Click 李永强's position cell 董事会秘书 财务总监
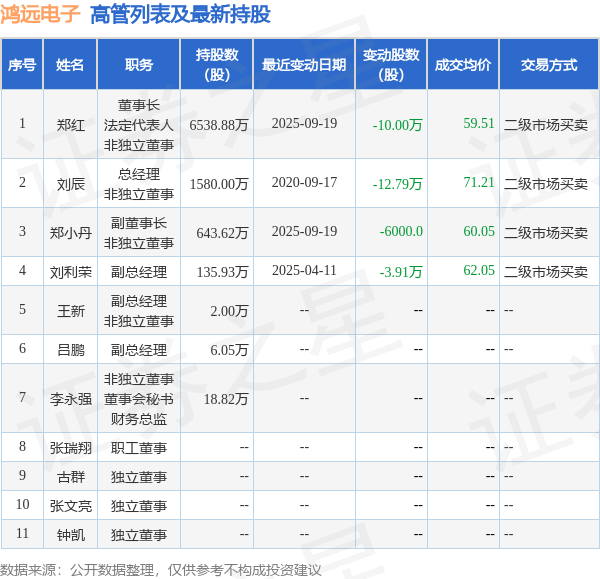600x579 pixels. coord(139,399)
